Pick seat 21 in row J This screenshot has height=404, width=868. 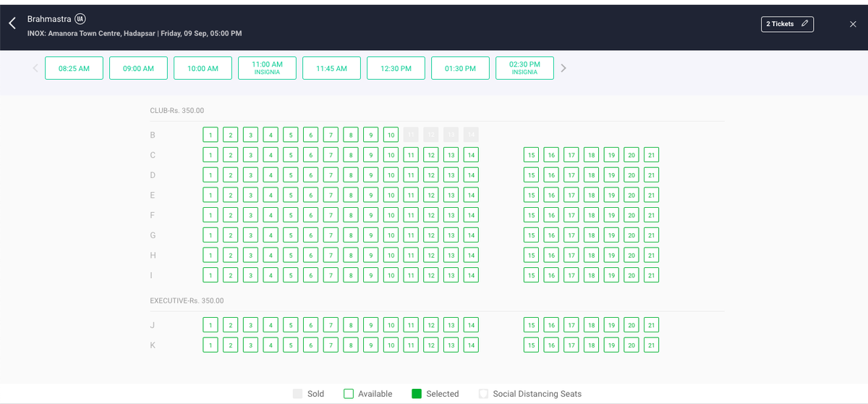coord(652,325)
